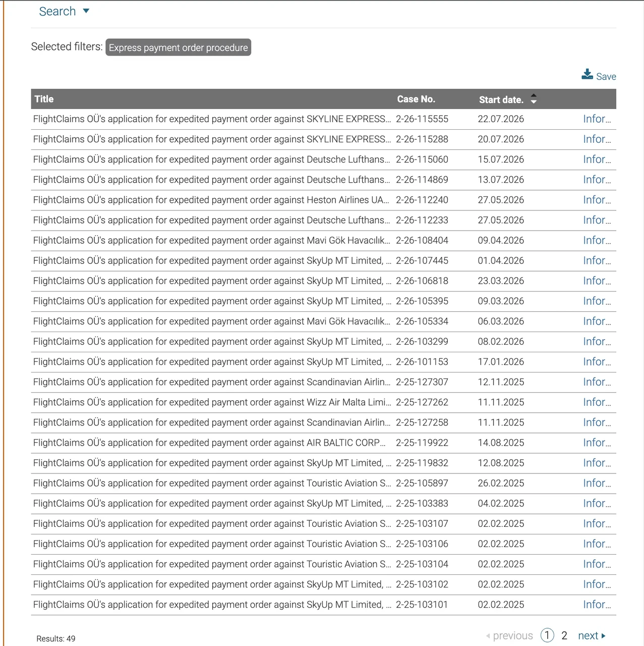Open Infor link for case 2-26-101153
Screen dimensions: 644x646
(x=597, y=361)
